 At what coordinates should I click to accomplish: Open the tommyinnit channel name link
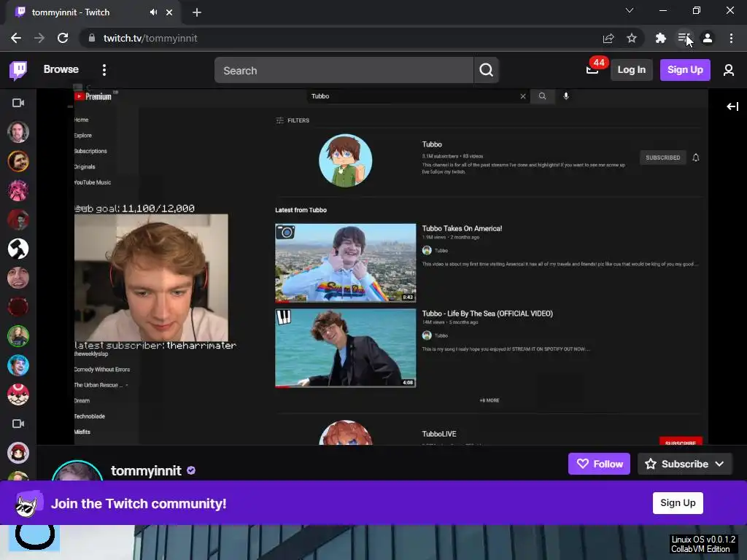(x=146, y=470)
